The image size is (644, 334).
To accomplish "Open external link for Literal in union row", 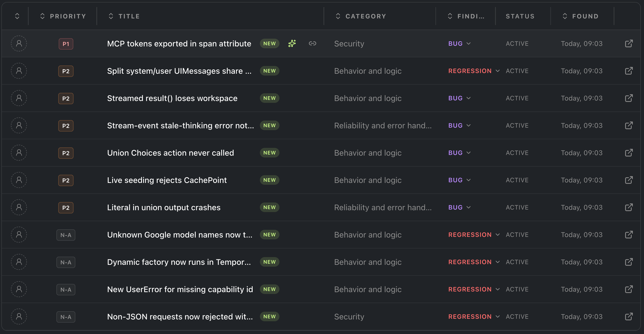I will pos(629,207).
